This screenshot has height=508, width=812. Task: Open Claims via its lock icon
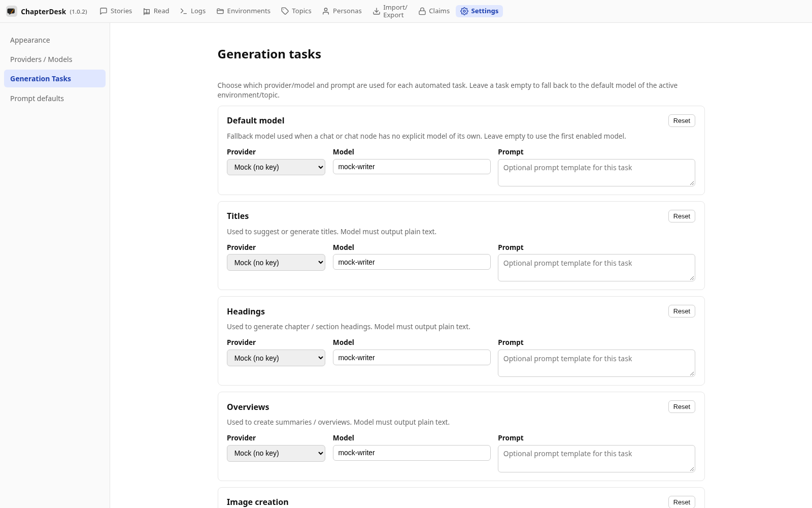(x=422, y=11)
